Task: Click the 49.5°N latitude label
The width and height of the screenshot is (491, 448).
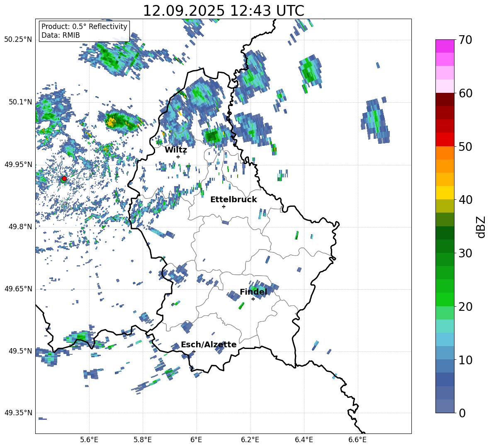Action: (x=20, y=351)
